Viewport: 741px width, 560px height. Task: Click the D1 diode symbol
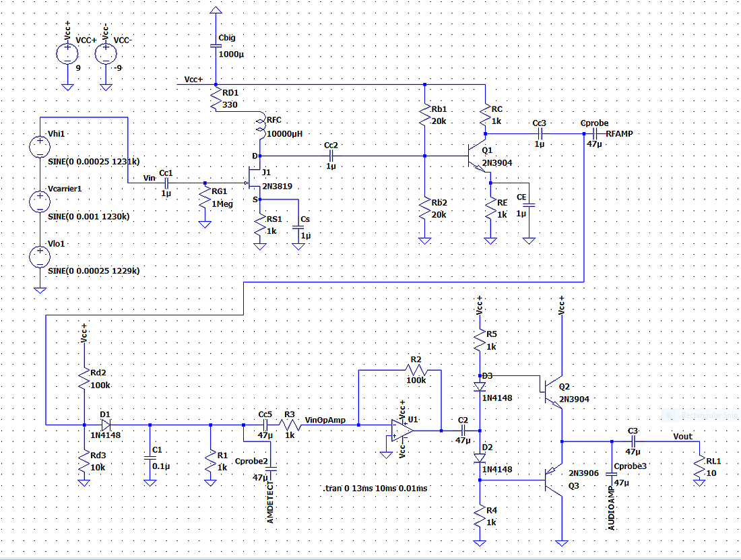coord(106,425)
